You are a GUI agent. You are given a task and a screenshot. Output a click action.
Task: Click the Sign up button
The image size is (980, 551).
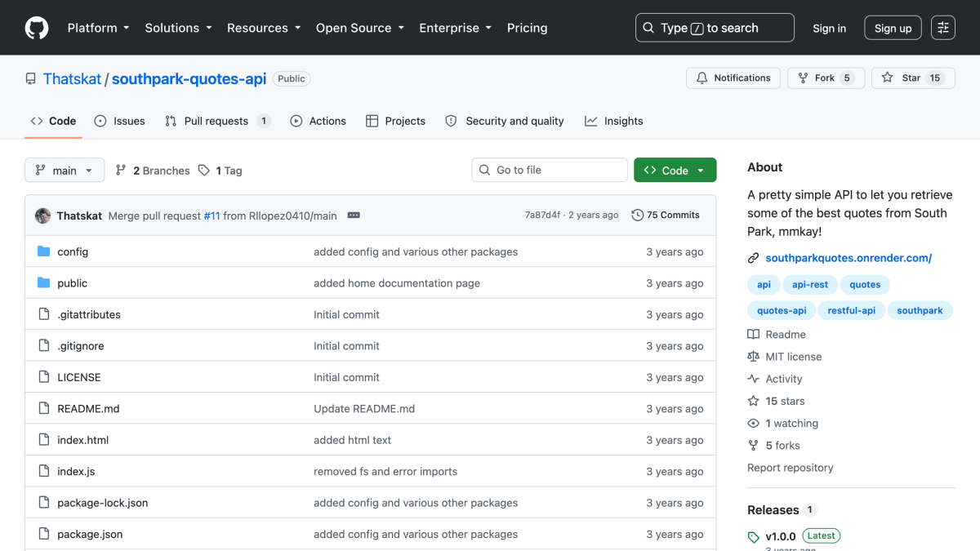(893, 28)
